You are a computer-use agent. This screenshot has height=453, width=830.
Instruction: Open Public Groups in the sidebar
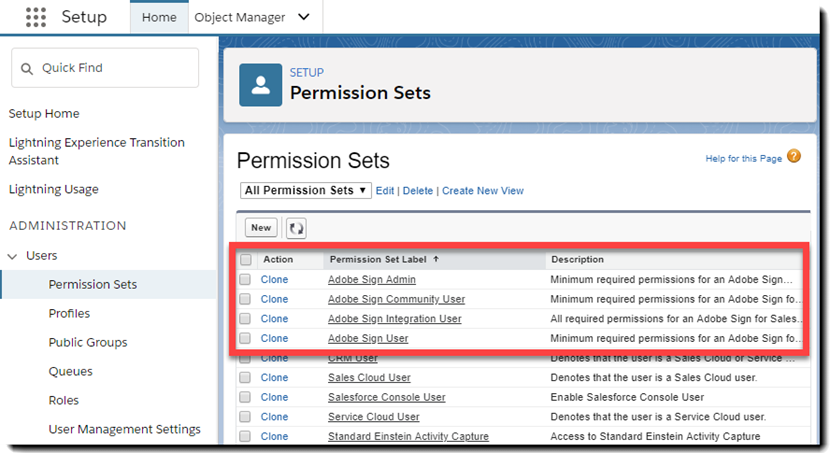[88, 342]
